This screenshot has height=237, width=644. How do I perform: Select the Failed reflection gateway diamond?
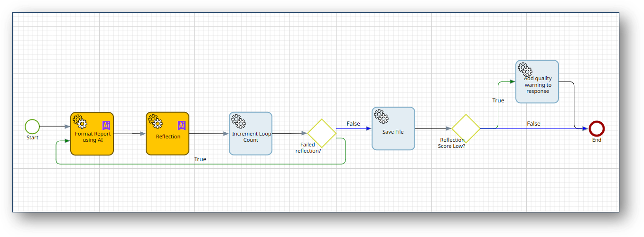click(x=322, y=133)
